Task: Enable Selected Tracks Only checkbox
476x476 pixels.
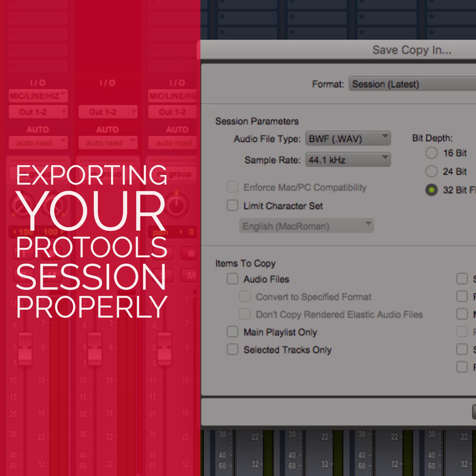Action: tap(232, 349)
